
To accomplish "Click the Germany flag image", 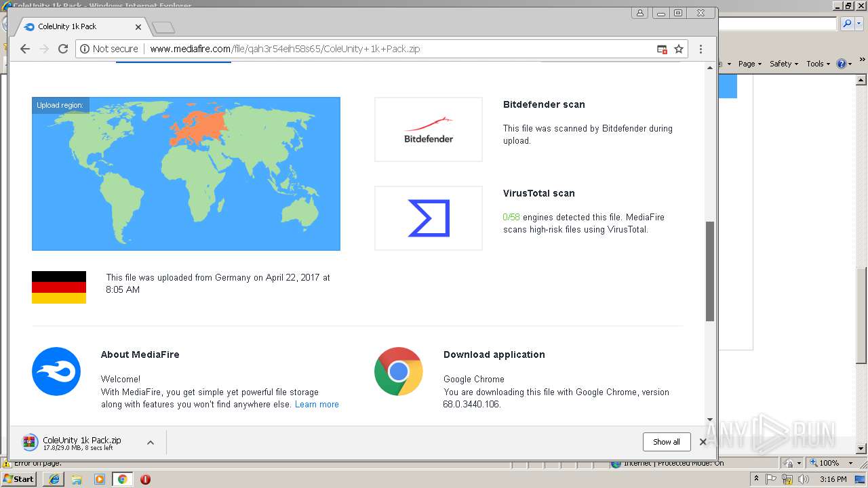I will click(59, 287).
